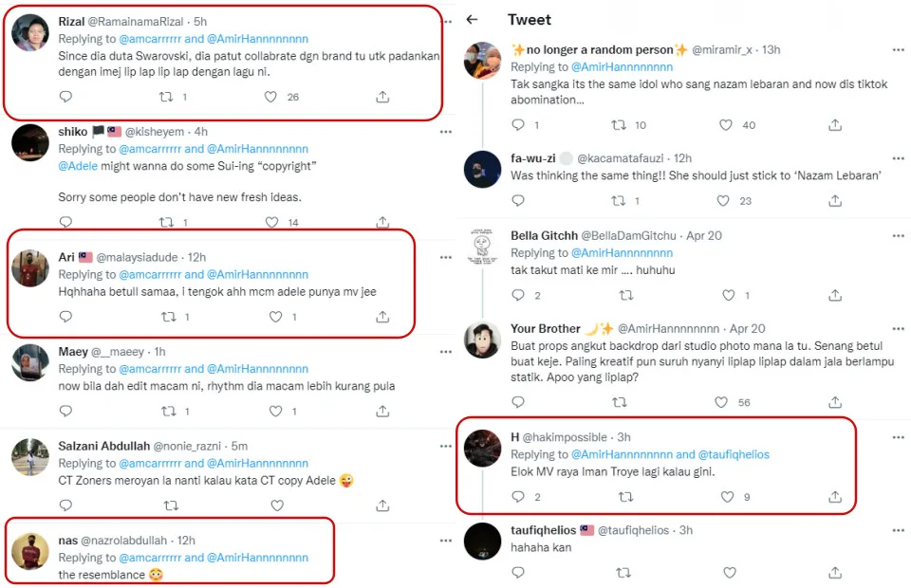Open fa-wu-zi's profile avatar

482,171
